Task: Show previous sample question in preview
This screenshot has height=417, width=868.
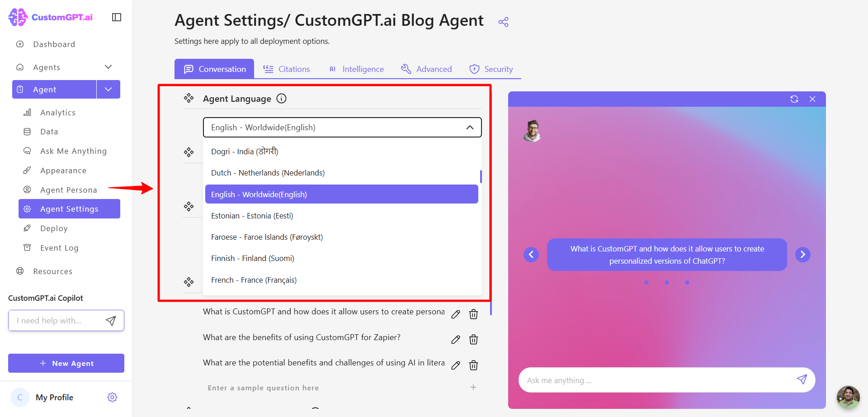Action: [x=531, y=255]
